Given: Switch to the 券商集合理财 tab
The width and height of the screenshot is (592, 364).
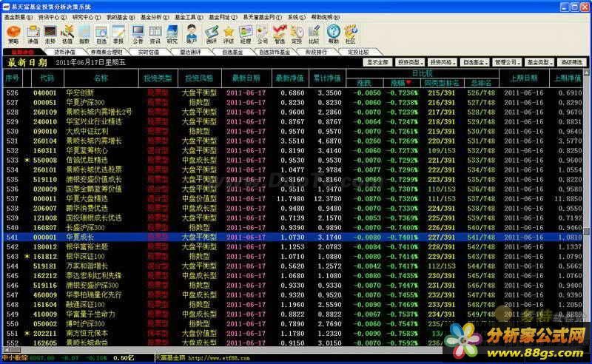Looking at the screenshot, I should (107, 52).
